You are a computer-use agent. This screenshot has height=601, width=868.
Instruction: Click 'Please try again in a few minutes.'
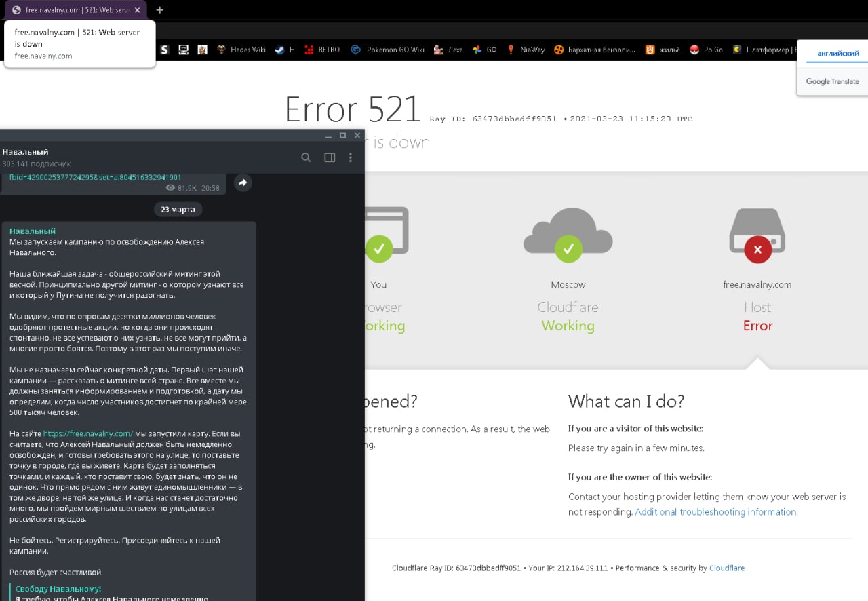[636, 448]
